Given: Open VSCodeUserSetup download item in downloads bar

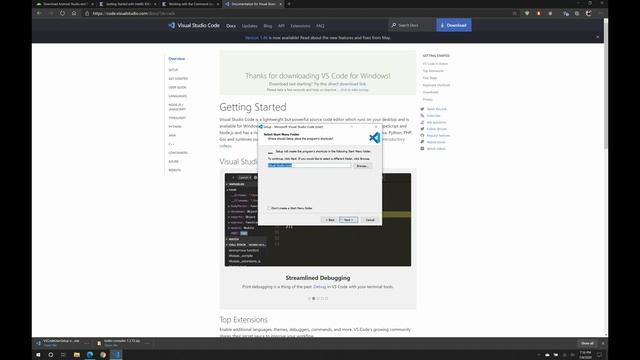Looking at the screenshot, I should 62,343.
